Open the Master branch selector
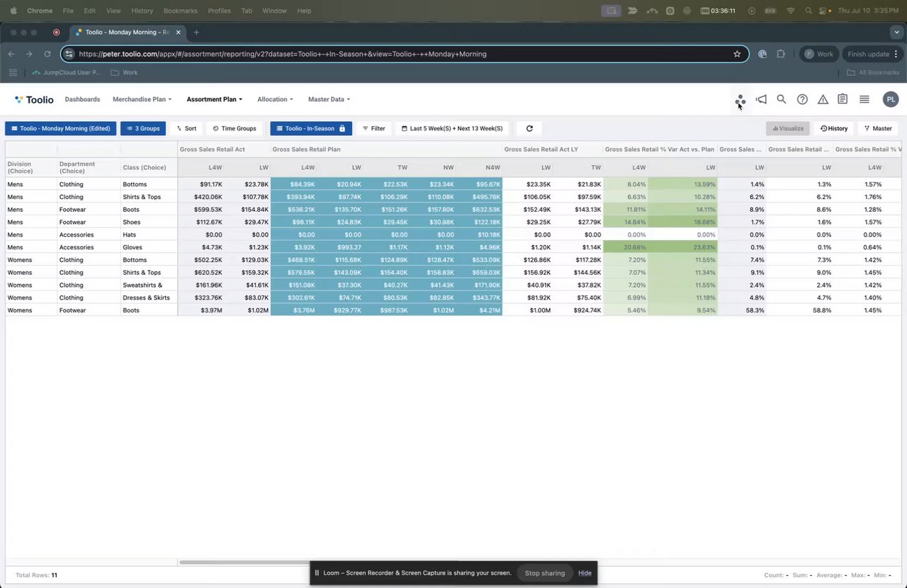Screen dimensions: 907x588 (x=878, y=128)
